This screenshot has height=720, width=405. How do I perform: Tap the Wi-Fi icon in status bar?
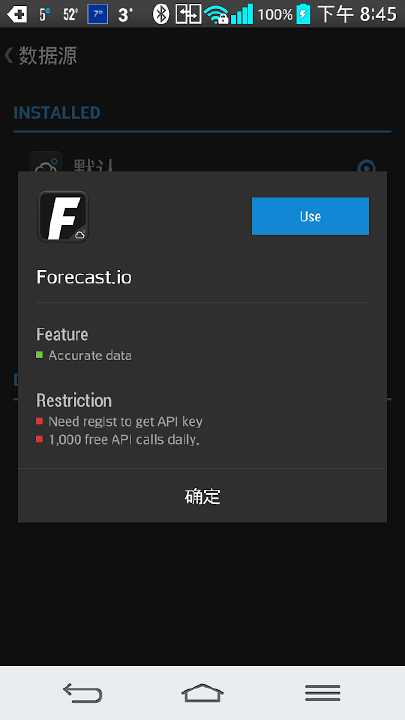click(x=217, y=14)
